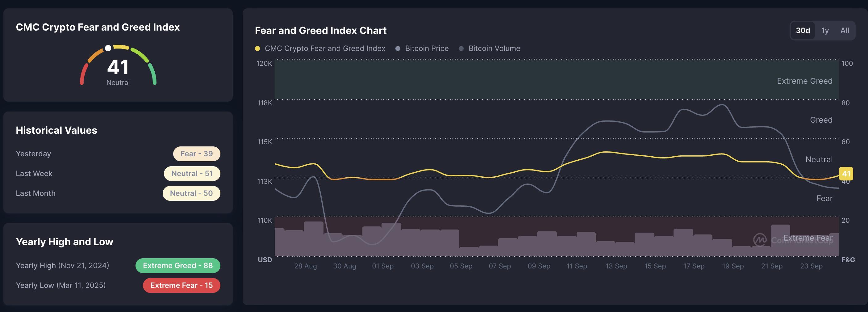Switch to the All chart range
Viewport: 868px width, 312px height.
tap(845, 30)
